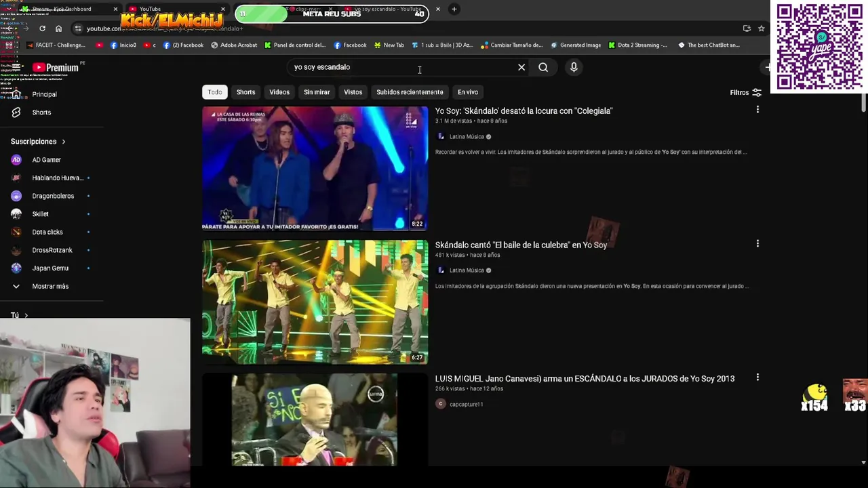Start voice search with microphone icon
Screen dimensions: 868x488
coord(574,67)
